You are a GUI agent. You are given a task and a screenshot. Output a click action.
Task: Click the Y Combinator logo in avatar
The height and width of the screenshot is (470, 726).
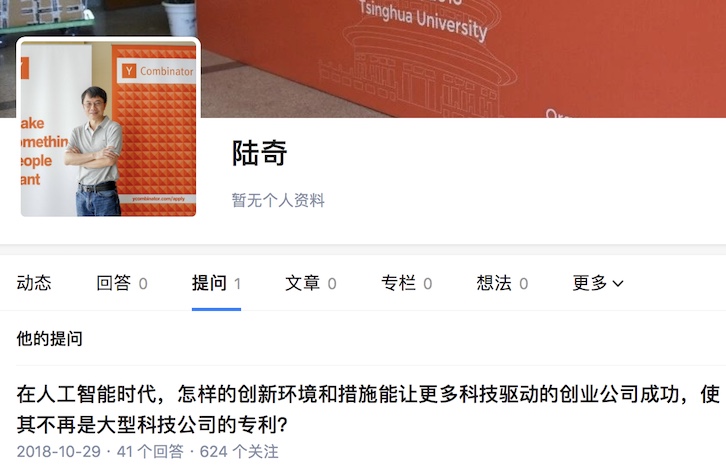(157, 71)
